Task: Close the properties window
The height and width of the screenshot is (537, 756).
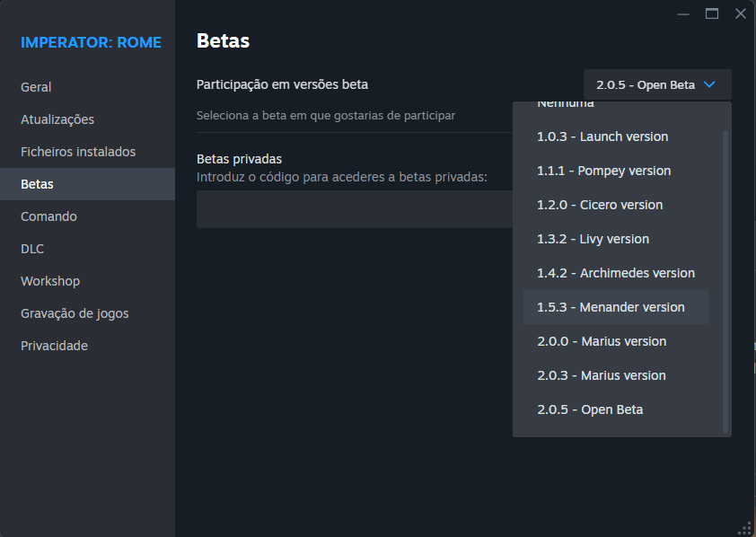Action: (x=741, y=14)
